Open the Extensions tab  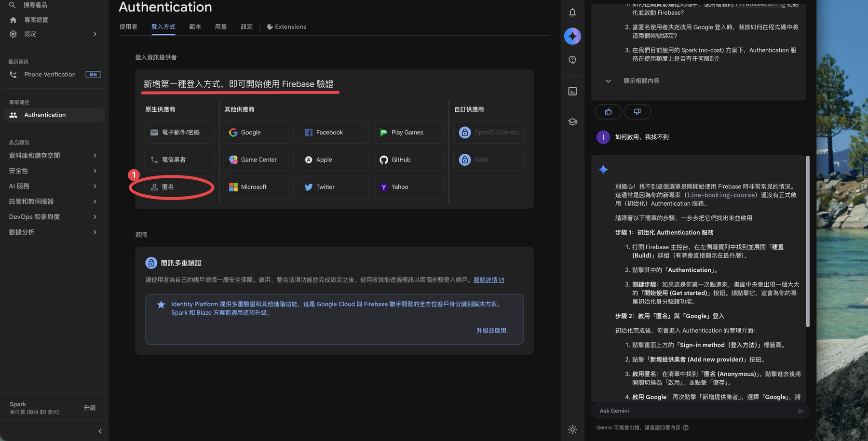click(x=286, y=27)
